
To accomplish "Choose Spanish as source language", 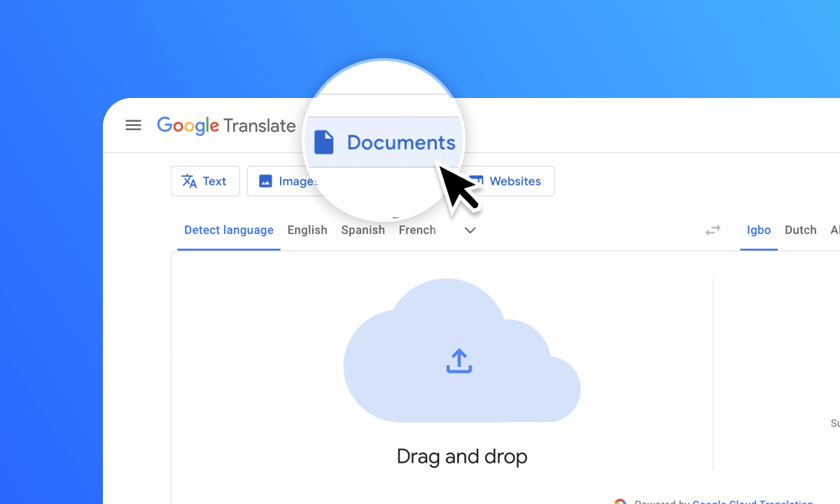I will click(x=363, y=230).
